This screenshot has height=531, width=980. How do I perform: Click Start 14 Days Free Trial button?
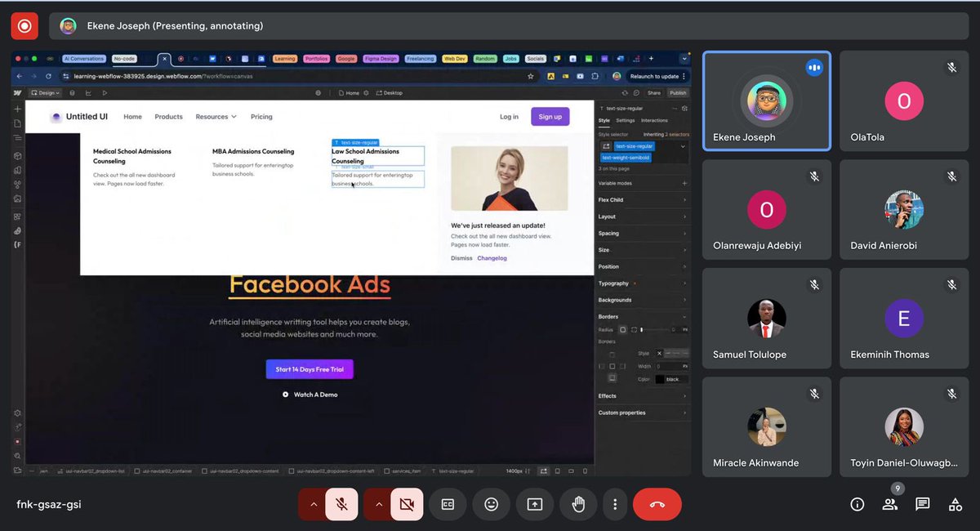[x=310, y=369]
